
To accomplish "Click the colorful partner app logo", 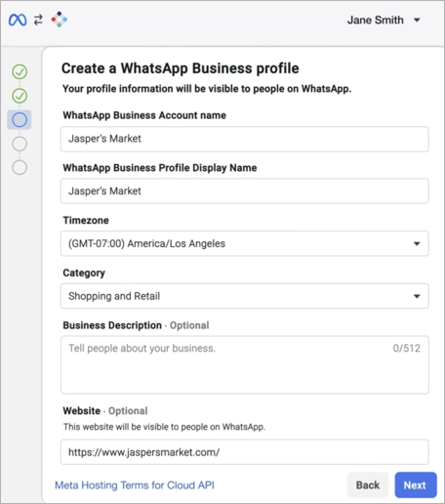I will (x=60, y=20).
